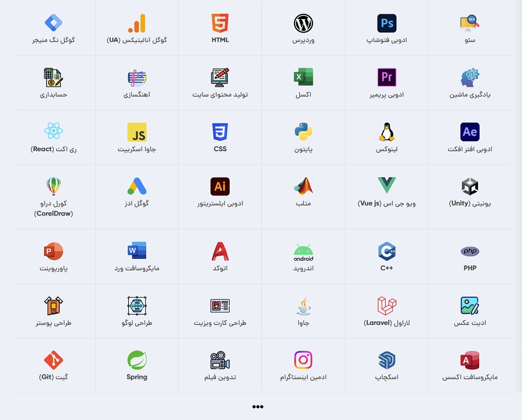Click the poster design icon
This screenshot has height=420, width=522.
click(53, 305)
